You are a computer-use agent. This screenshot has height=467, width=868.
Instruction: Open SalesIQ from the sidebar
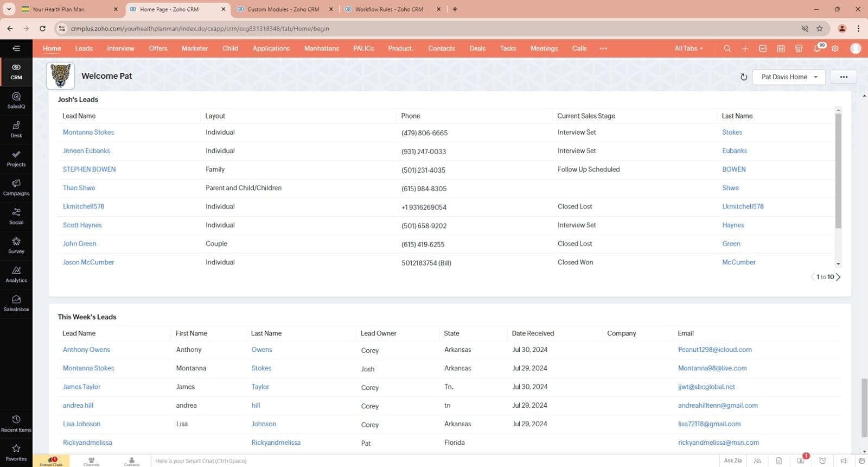click(x=16, y=100)
